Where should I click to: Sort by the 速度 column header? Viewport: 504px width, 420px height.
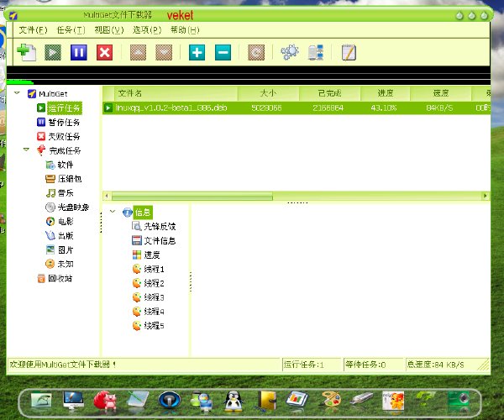point(440,93)
